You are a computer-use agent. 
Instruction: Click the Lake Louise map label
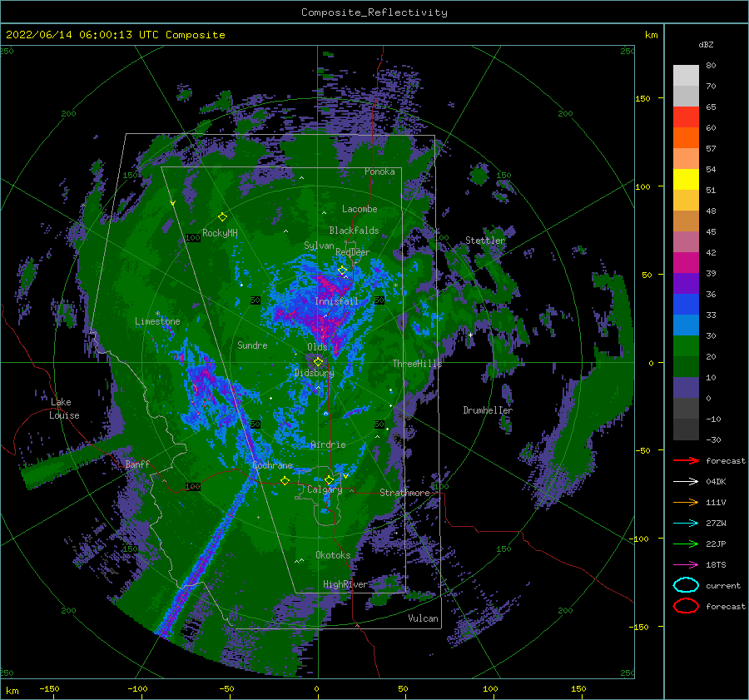pos(64,409)
